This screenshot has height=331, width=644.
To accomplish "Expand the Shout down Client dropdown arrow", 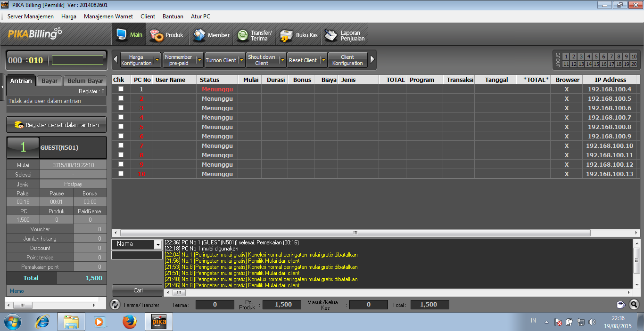I will (283, 60).
